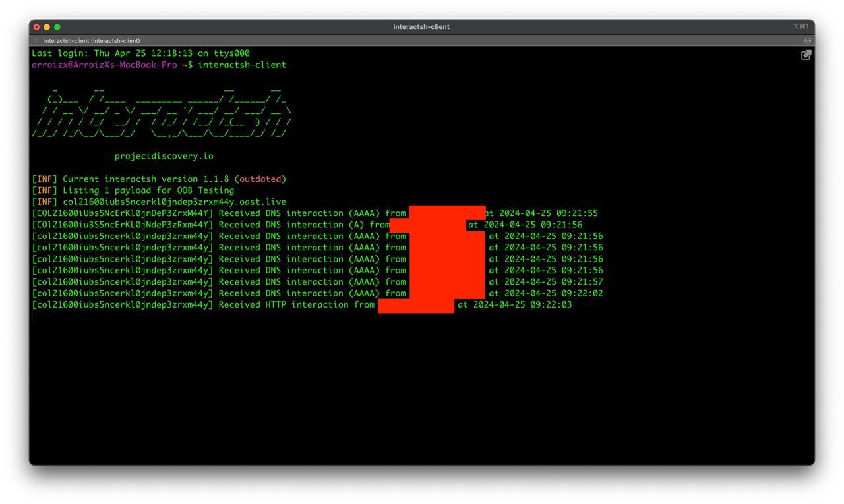
Task: Click the DNS interaction line timestamped 09:21:57
Action: [x=317, y=282]
